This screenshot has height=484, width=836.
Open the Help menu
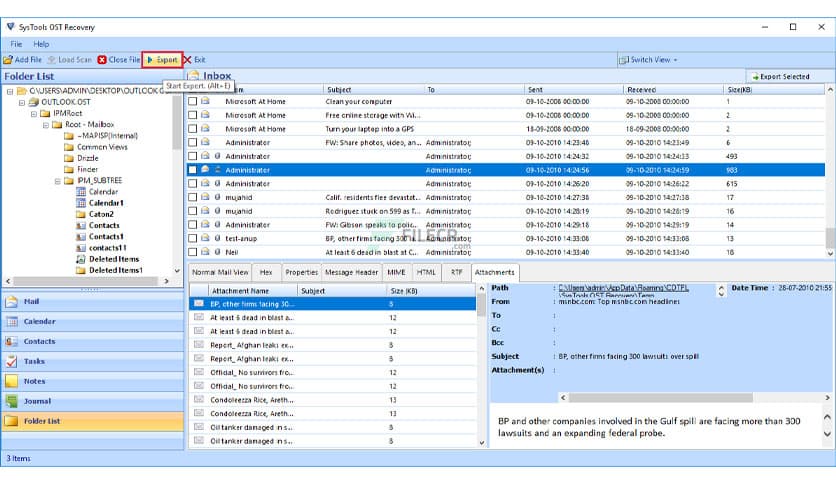click(x=41, y=44)
